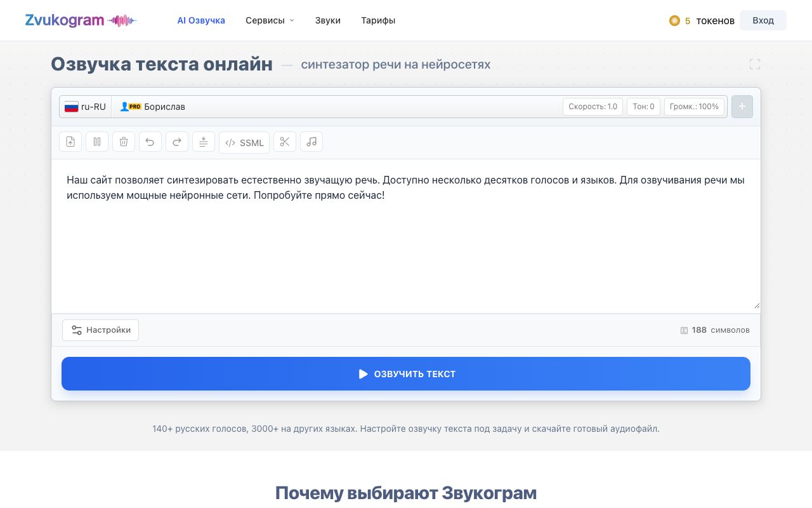Open the ru-RU language selector

click(x=86, y=107)
